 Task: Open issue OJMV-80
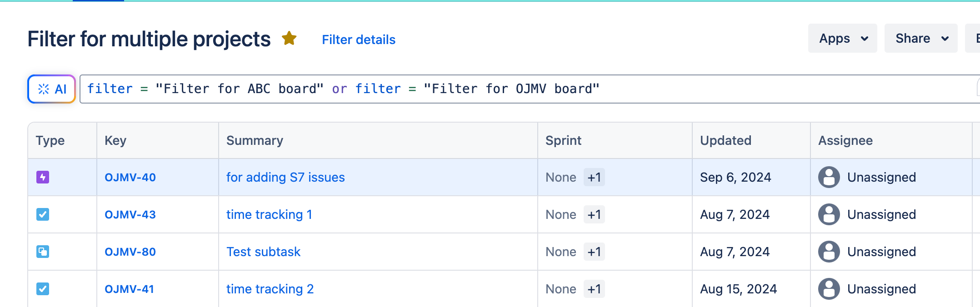pyautogui.click(x=130, y=252)
